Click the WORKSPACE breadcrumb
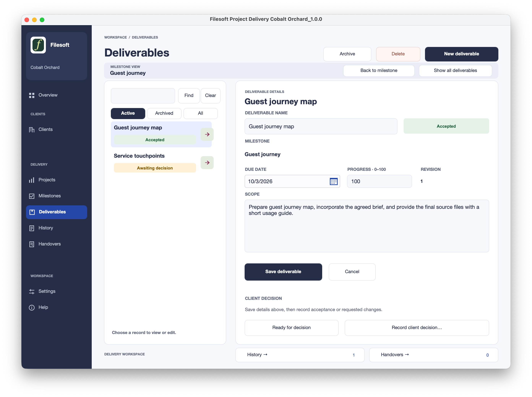The height and width of the screenshot is (397, 532). point(115,37)
